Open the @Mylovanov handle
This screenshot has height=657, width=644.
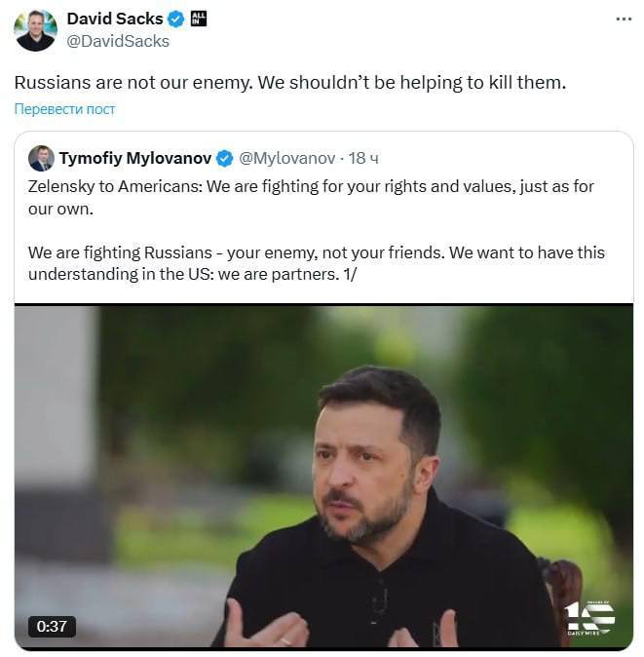tap(286, 158)
